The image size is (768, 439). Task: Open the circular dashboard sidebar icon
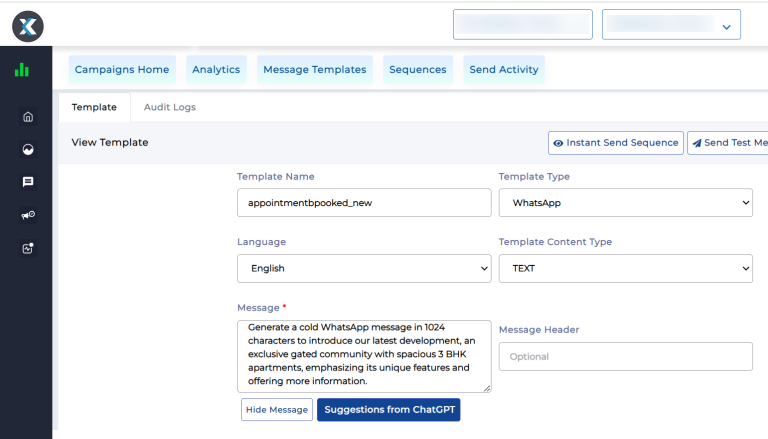[28, 149]
